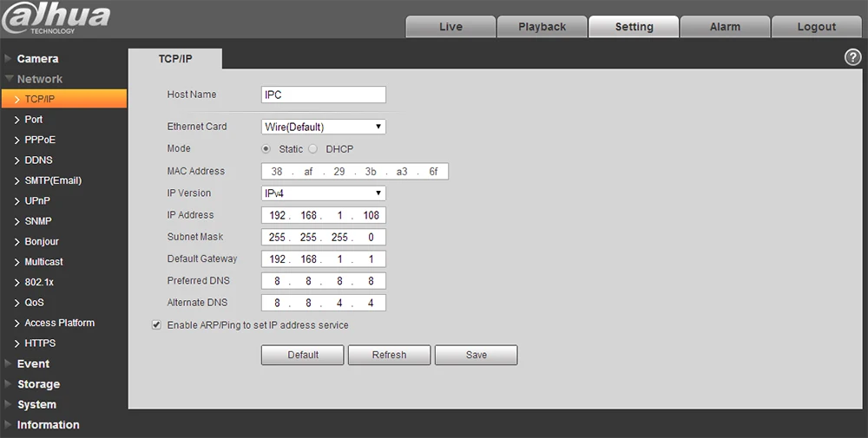Click the Refresh button
The height and width of the screenshot is (438, 868).
click(389, 355)
